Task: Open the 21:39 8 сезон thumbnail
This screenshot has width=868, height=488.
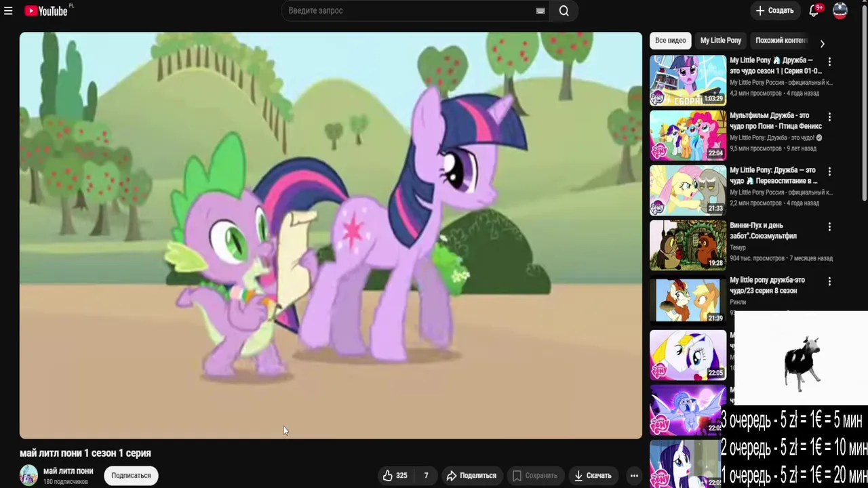Action: click(688, 300)
